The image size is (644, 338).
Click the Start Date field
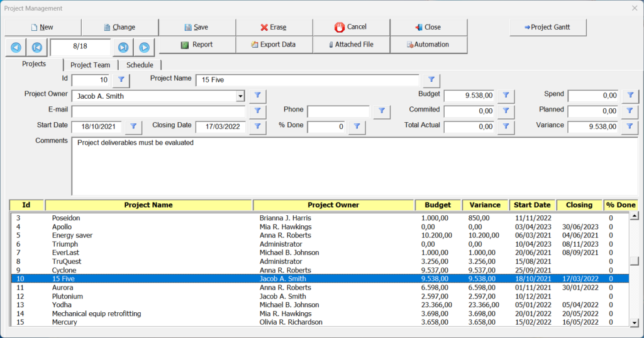(96, 127)
